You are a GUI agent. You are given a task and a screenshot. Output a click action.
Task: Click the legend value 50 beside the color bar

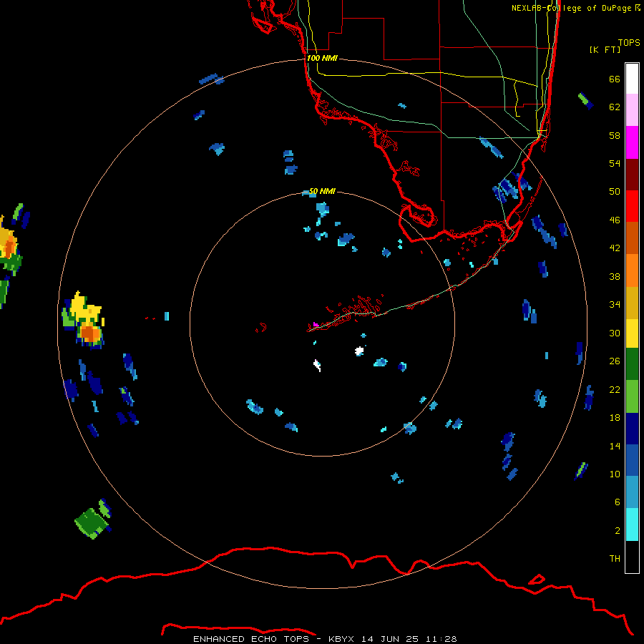coord(615,191)
